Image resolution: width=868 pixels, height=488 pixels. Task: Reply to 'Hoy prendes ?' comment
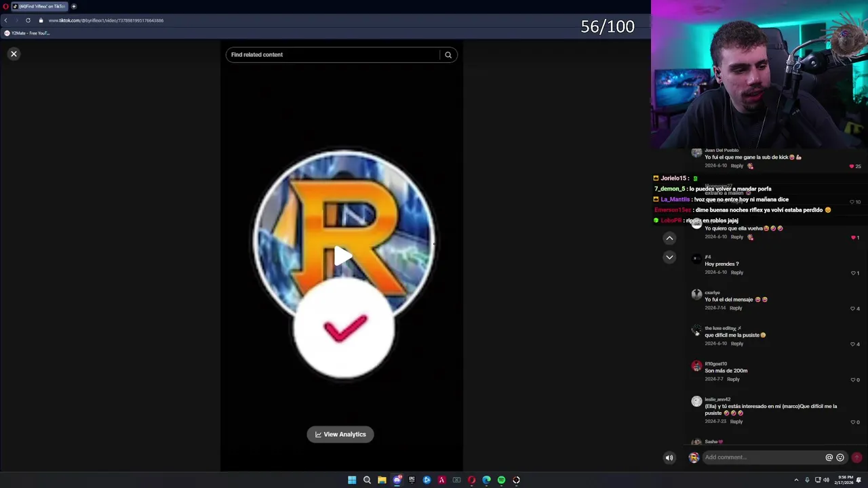click(x=737, y=272)
